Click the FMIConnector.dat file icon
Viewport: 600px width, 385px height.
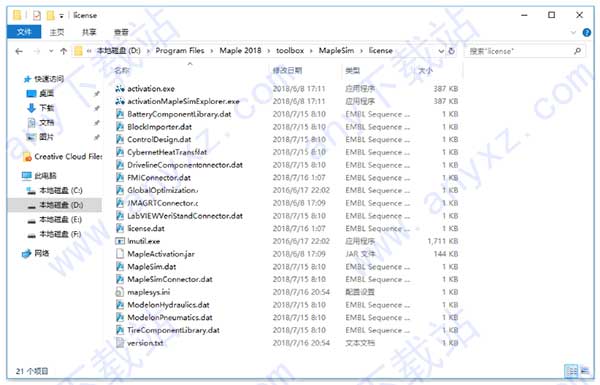120,178
